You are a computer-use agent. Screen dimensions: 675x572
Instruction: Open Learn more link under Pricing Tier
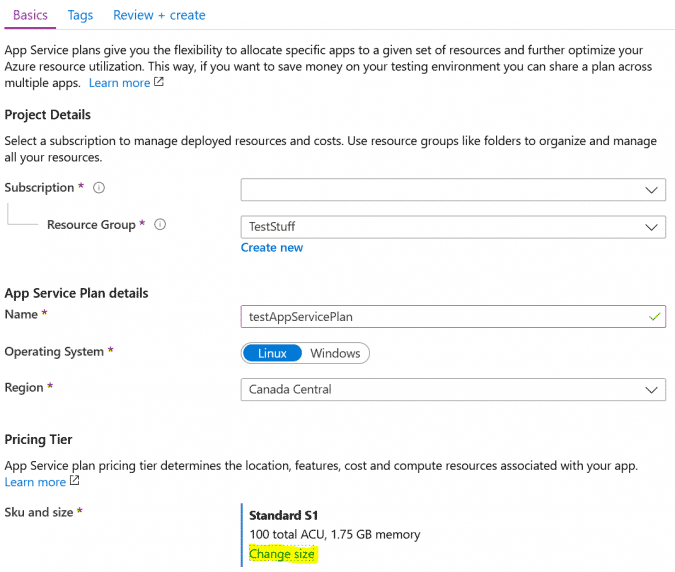click(35, 482)
